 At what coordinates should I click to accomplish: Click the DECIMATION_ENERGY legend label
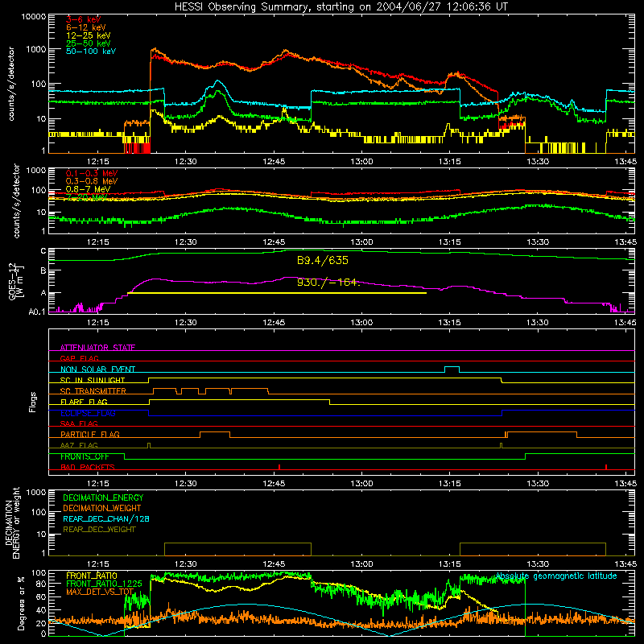103,497
